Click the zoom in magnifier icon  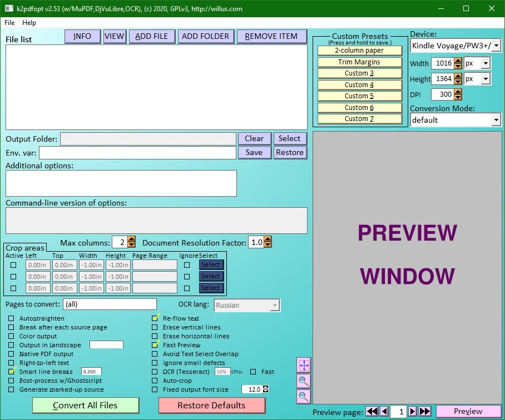click(304, 382)
